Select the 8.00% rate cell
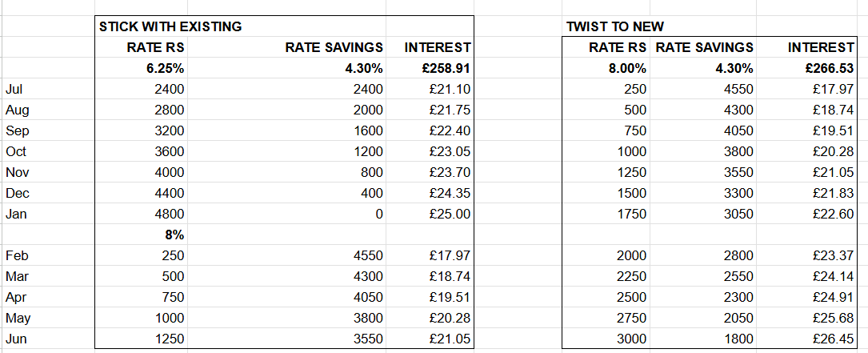This screenshot has width=868, height=353. click(x=606, y=68)
